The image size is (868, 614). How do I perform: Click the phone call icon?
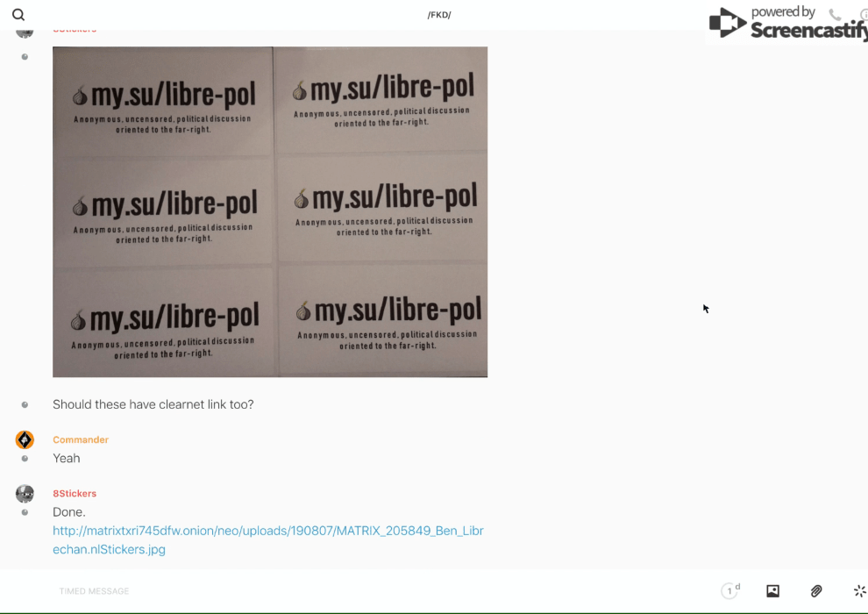(835, 15)
